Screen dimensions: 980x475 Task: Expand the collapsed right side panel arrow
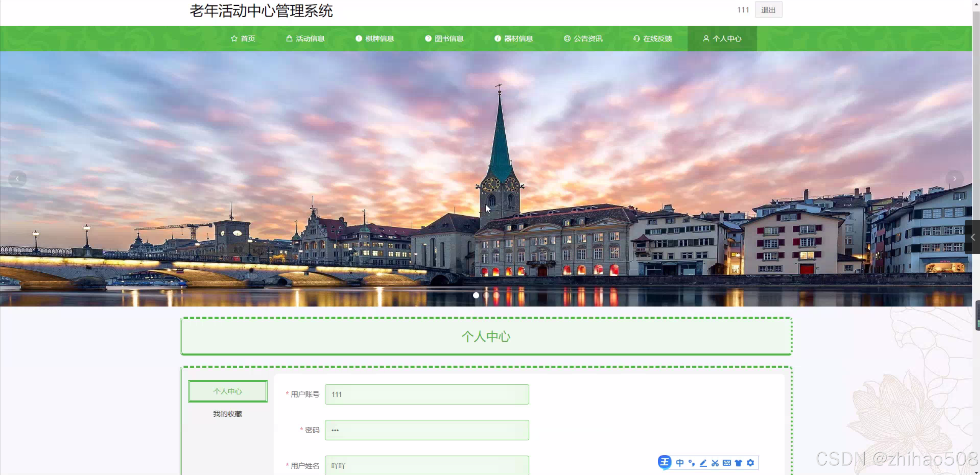973,237
